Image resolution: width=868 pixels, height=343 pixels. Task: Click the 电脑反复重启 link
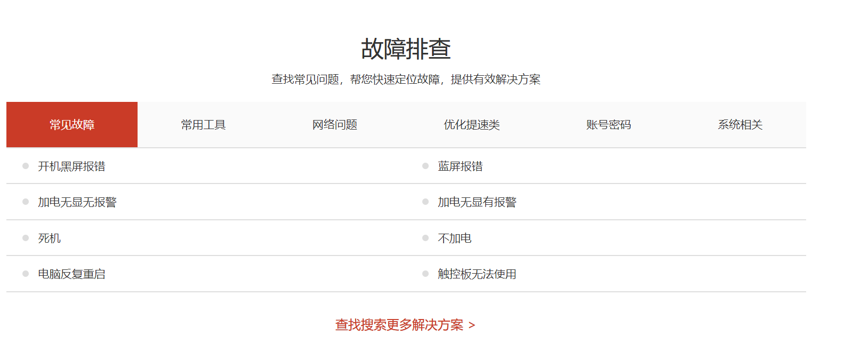(71, 274)
